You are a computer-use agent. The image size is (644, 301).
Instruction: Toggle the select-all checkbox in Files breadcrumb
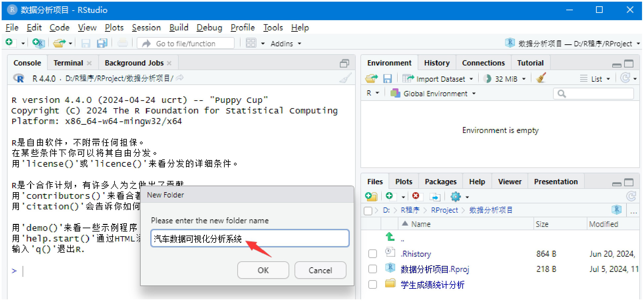(x=368, y=211)
